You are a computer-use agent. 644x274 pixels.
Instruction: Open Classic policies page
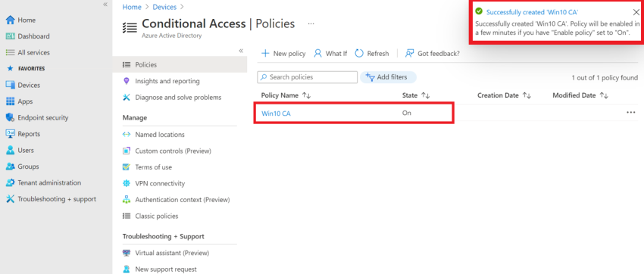click(x=157, y=216)
